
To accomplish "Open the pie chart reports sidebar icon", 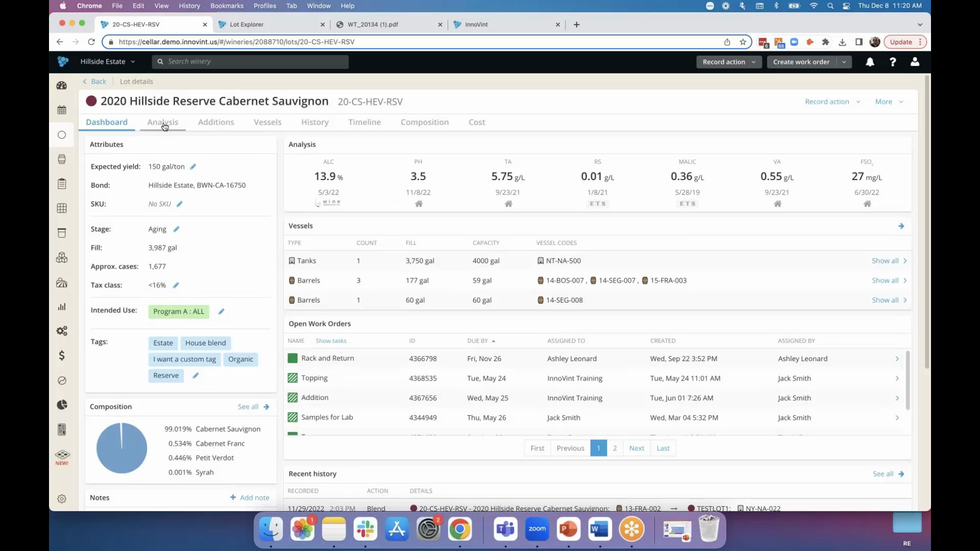I will tap(62, 405).
